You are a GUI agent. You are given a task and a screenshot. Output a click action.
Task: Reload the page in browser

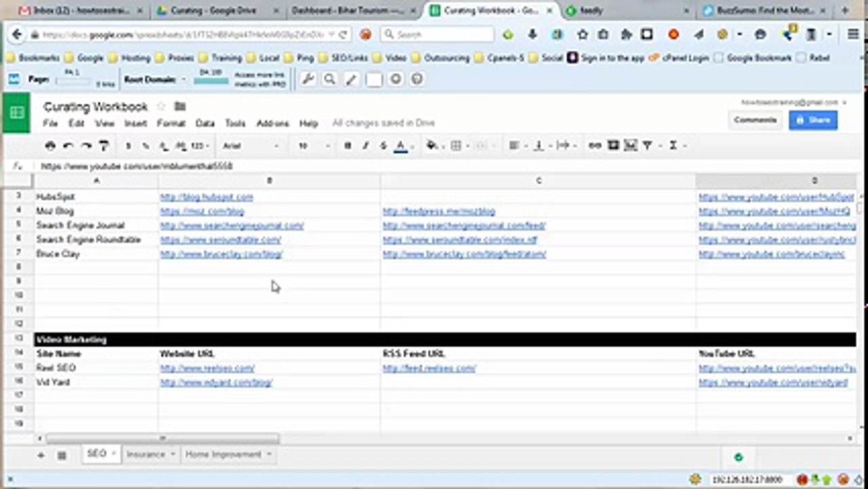tap(344, 35)
